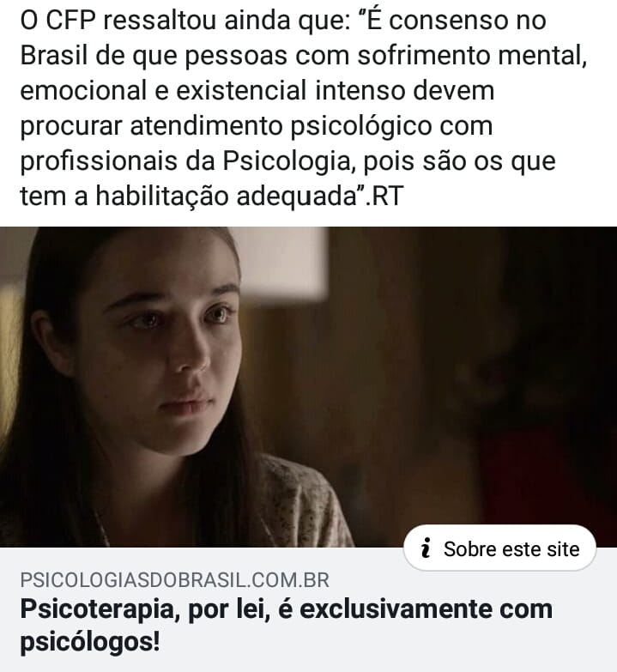The width and height of the screenshot is (617, 672).
Task: Click the "RT" at the end of the post
Action: click(387, 197)
